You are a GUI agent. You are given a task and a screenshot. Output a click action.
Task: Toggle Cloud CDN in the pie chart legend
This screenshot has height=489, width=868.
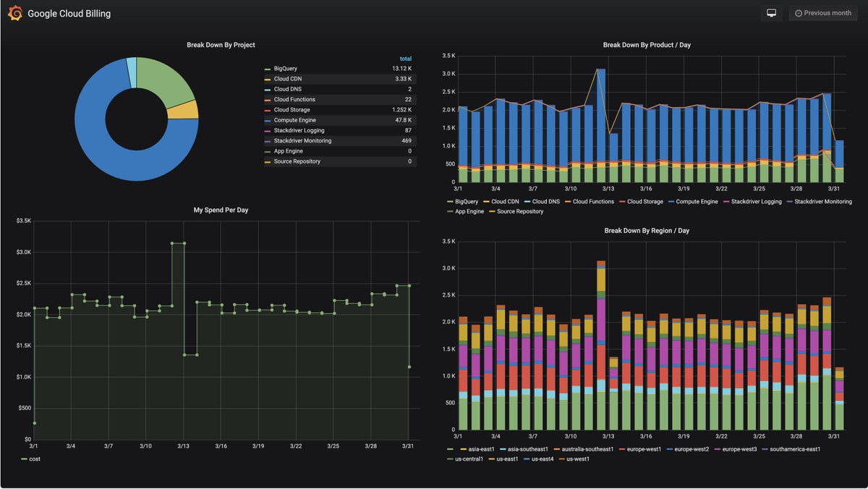287,79
